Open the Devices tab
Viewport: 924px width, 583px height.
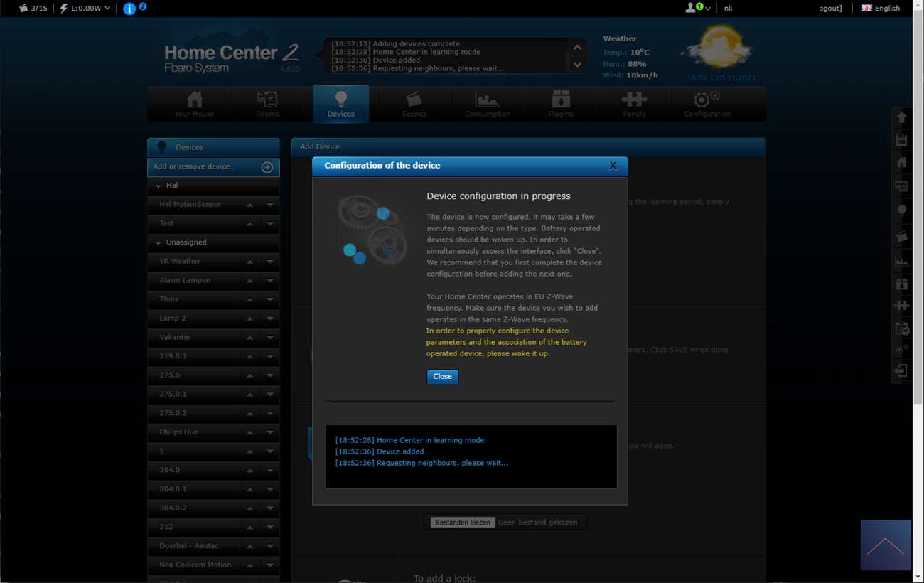point(340,104)
